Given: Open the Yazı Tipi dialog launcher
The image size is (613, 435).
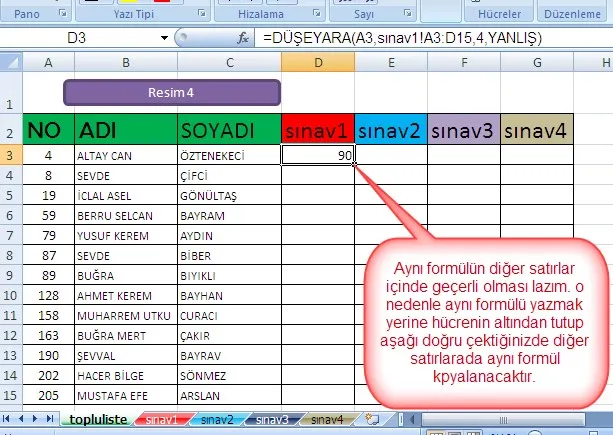Looking at the screenshot, I should coord(203,14).
